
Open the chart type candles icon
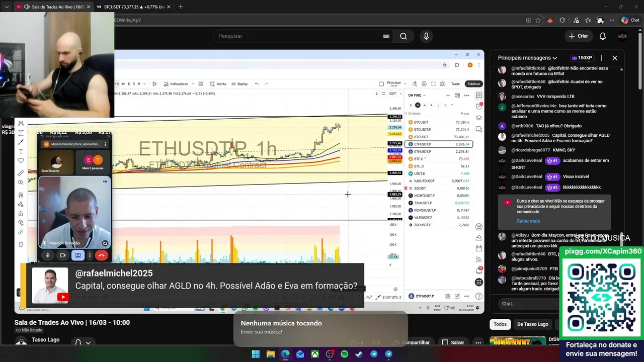[x=154, y=84]
